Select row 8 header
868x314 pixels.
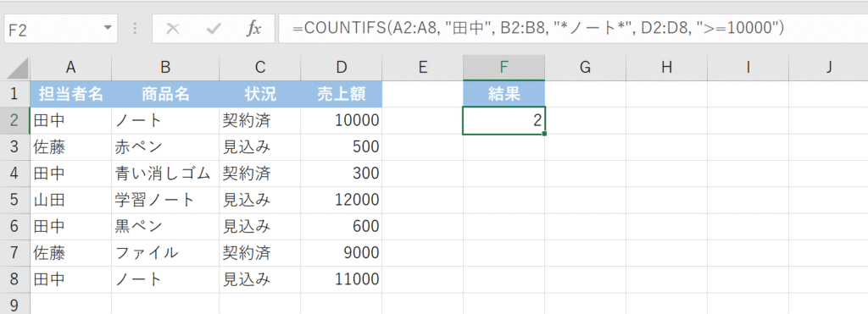tap(15, 280)
